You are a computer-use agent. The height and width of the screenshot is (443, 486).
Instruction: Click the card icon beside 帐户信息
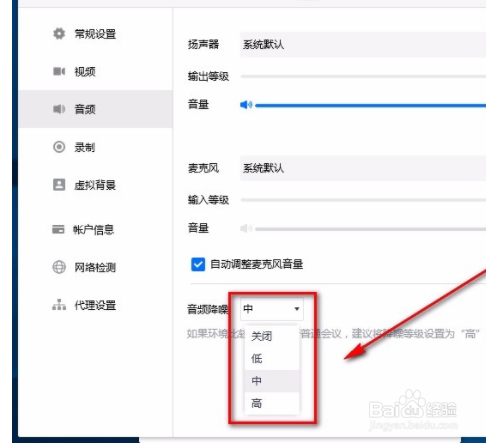pos(58,229)
